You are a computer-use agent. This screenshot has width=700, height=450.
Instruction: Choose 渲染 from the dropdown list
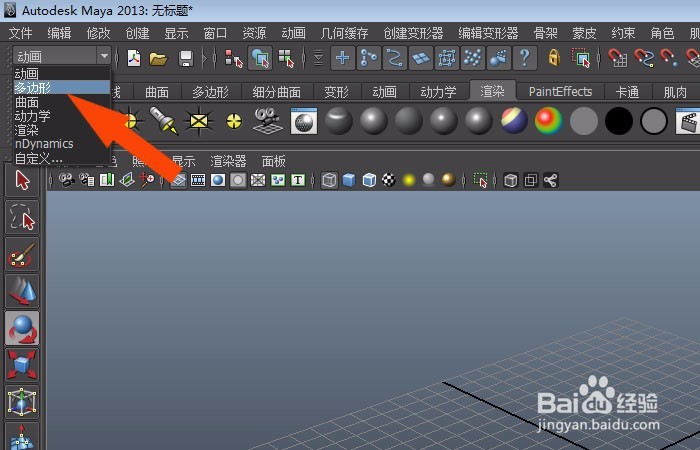click(x=62, y=130)
